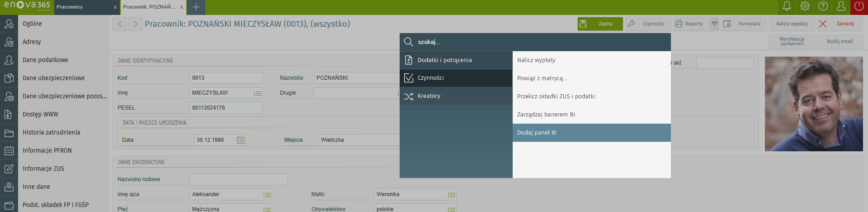The image size is (868, 212).
Task: Open Dane podatkowe in sidebar
Action: tap(45, 60)
